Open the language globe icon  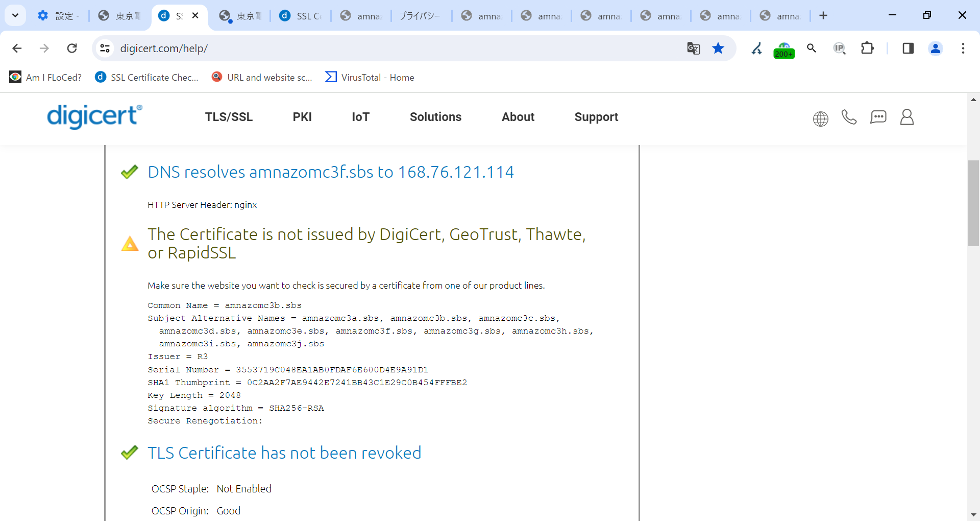(x=821, y=119)
